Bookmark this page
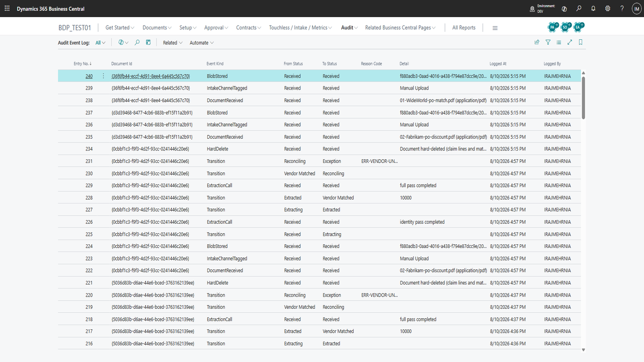644x362 pixels. point(580,43)
